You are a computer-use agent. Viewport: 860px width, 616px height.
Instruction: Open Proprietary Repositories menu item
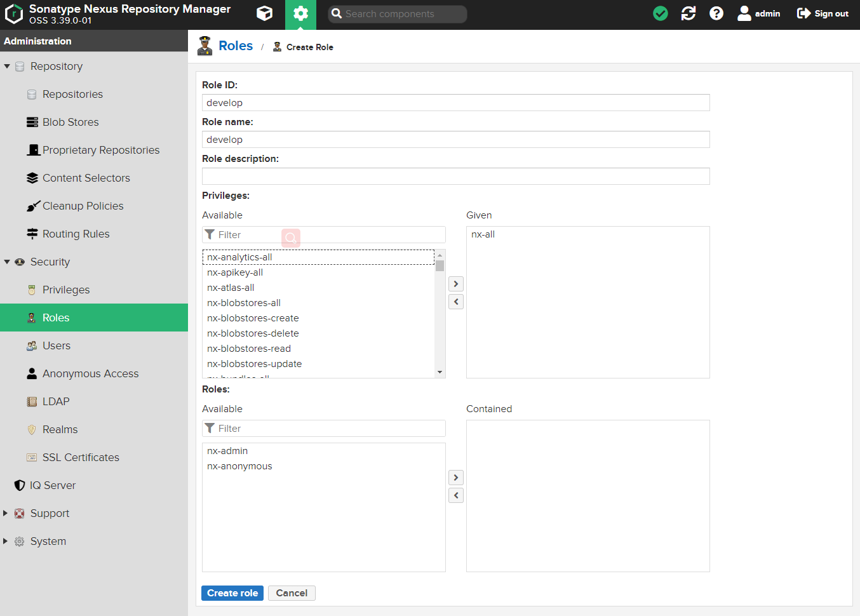pyautogui.click(x=94, y=150)
